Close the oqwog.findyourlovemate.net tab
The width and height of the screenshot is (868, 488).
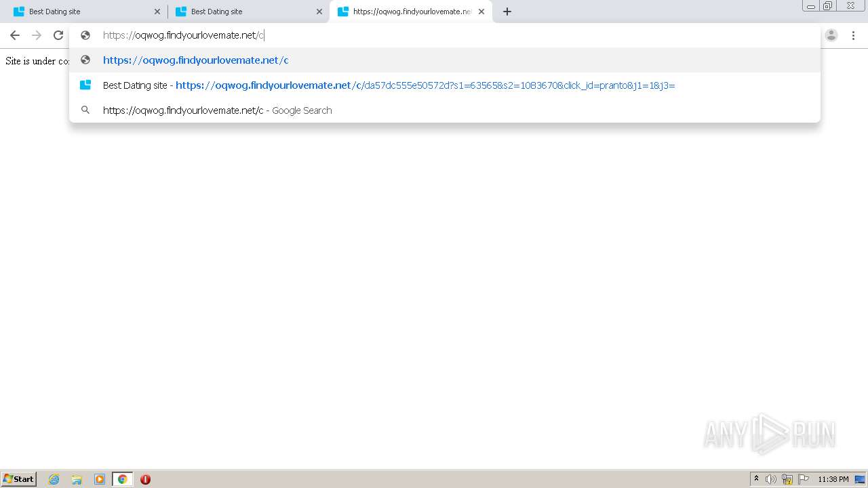pos(481,12)
